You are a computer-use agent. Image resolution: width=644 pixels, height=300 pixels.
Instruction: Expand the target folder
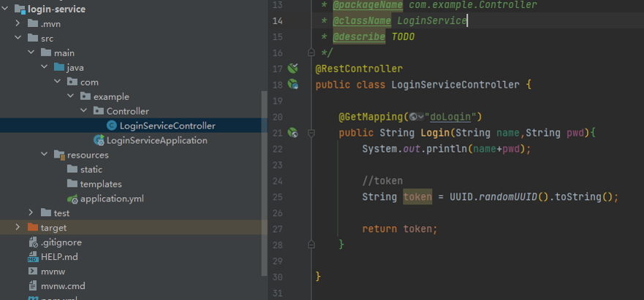pyautogui.click(x=18, y=227)
